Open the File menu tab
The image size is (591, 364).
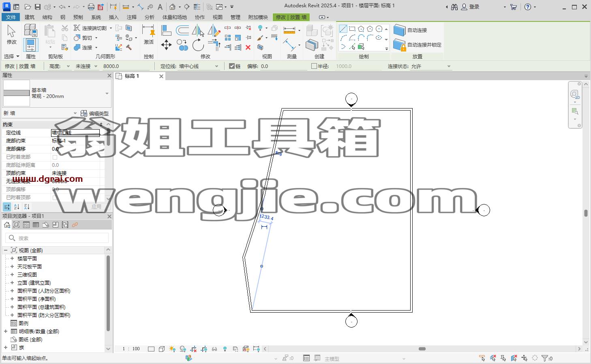pos(11,17)
